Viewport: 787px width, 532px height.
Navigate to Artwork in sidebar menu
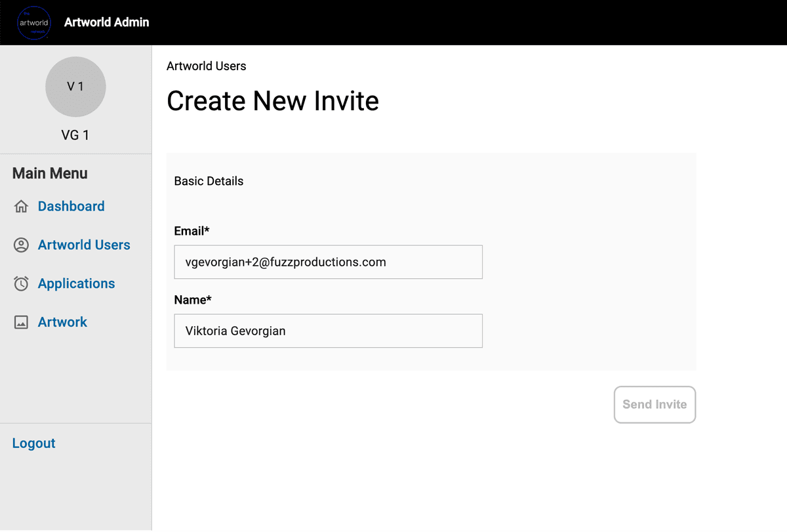pyautogui.click(x=62, y=323)
